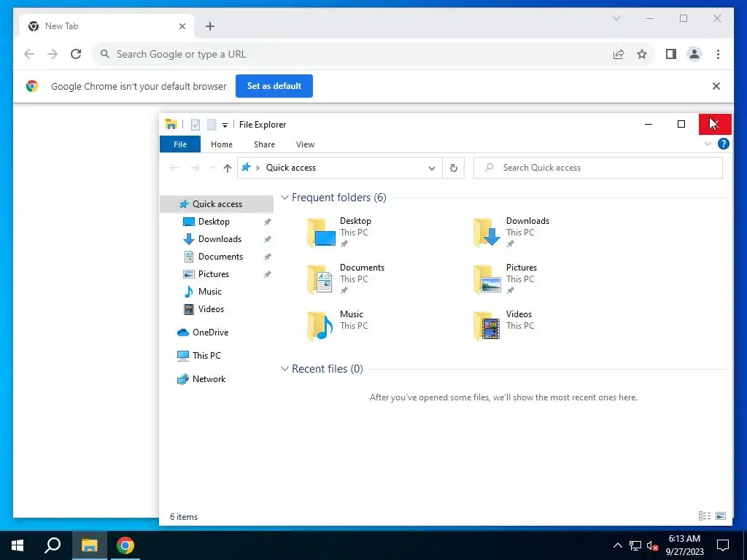This screenshot has height=560, width=747.
Task: Switch to Details view layout icon
Action: pyautogui.click(x=705, y=516)
